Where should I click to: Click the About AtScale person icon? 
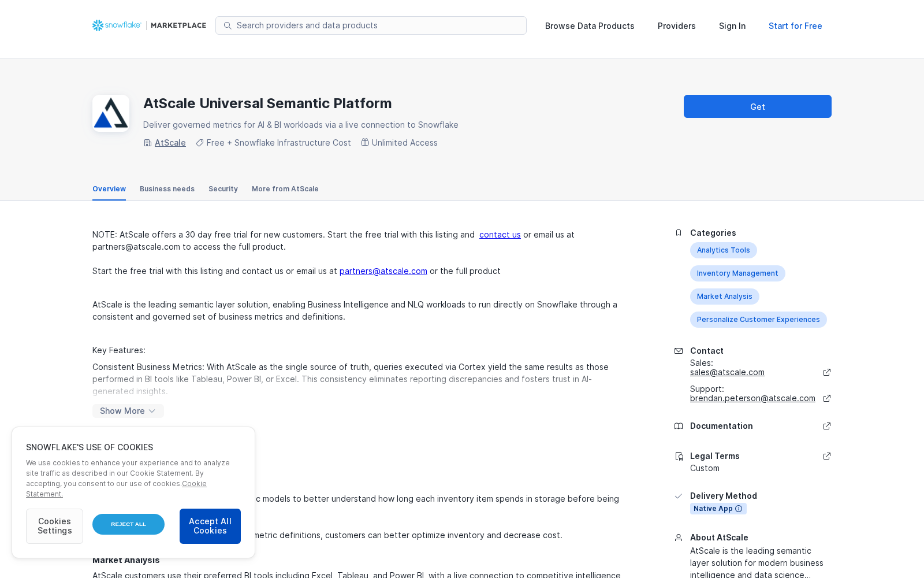[679, 538]
